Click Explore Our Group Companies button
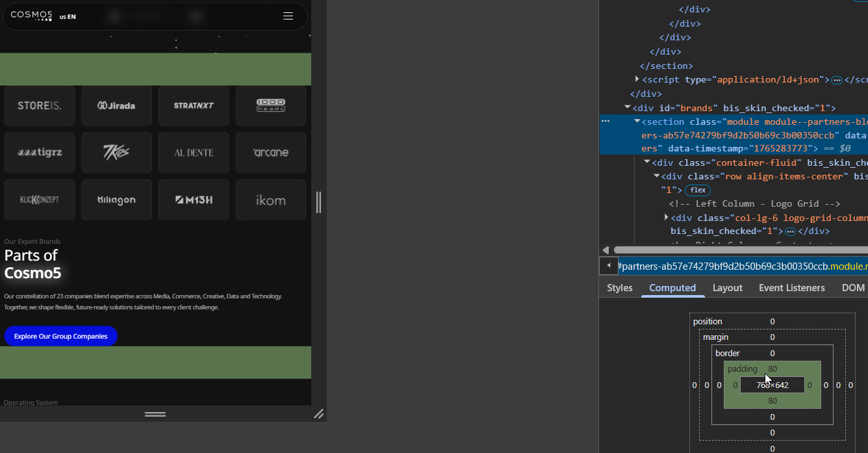Image resolution: width=868 pixels, height=453 pixels. tap(60, 336)
